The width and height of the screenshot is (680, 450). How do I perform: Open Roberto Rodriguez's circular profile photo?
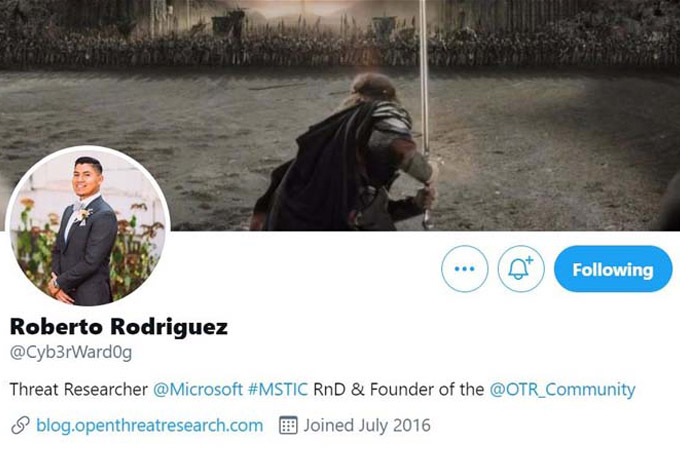[88, 226]
